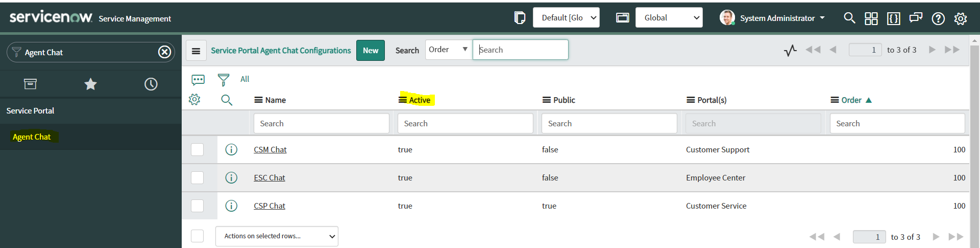Click the New button
The width and height of the screenshot is (980, 248).
pyautogui.click(x=370, y=50)
